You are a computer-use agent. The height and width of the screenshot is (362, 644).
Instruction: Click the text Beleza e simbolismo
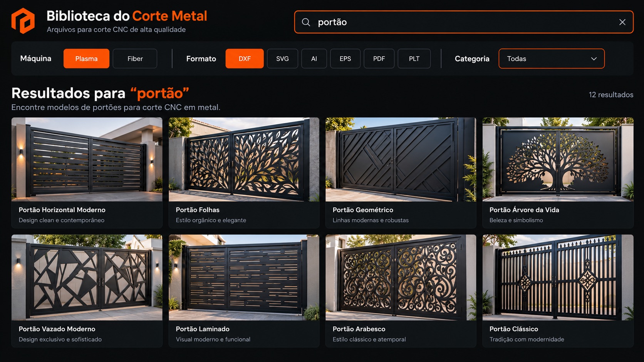(x=516, y=220)
